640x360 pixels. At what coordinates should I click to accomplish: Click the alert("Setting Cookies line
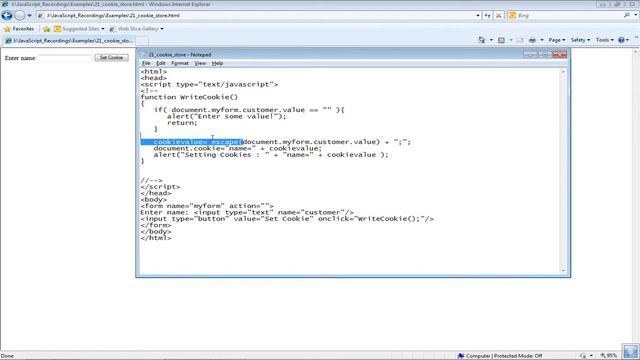271,155
